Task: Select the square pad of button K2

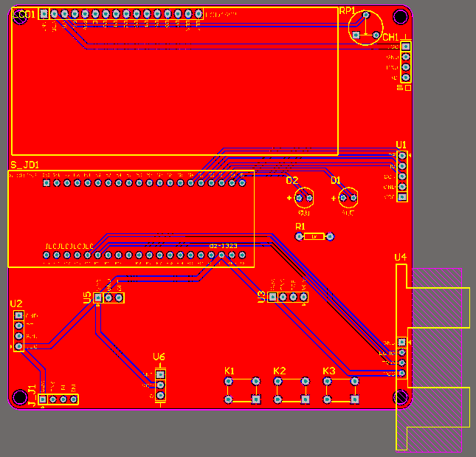Action: (x=306, y=399)
